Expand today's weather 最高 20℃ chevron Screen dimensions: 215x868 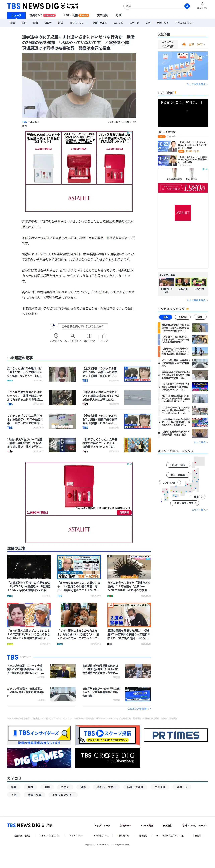point(204,44)
